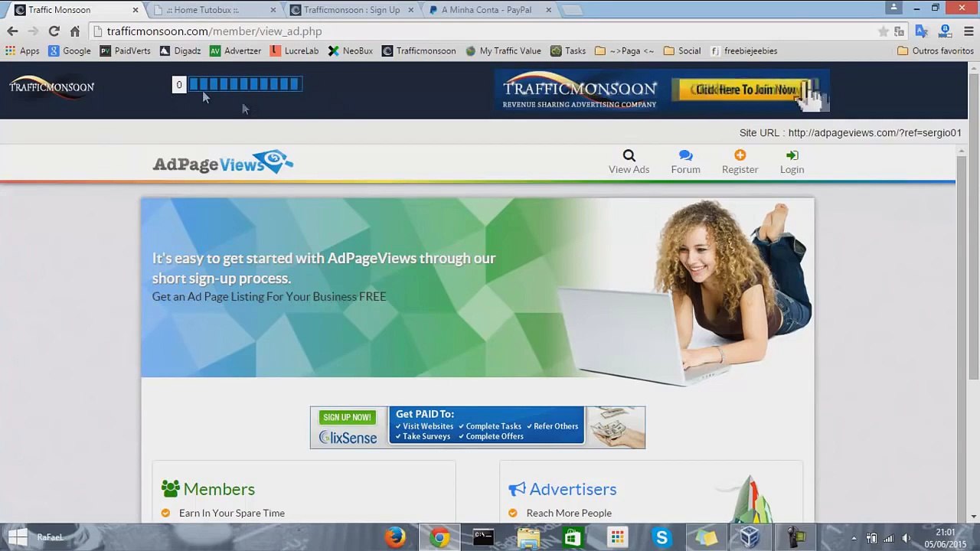Expand the Outros favoritos folder

tap(936, 51)
